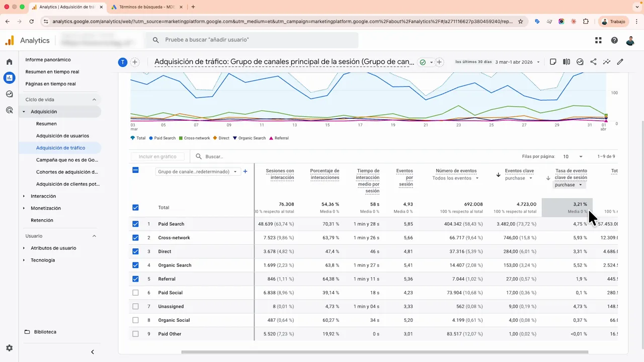Toggle the Total row checkbox
Screen dimensions: 644x362
pyautogui.click(x=135, y=208)
